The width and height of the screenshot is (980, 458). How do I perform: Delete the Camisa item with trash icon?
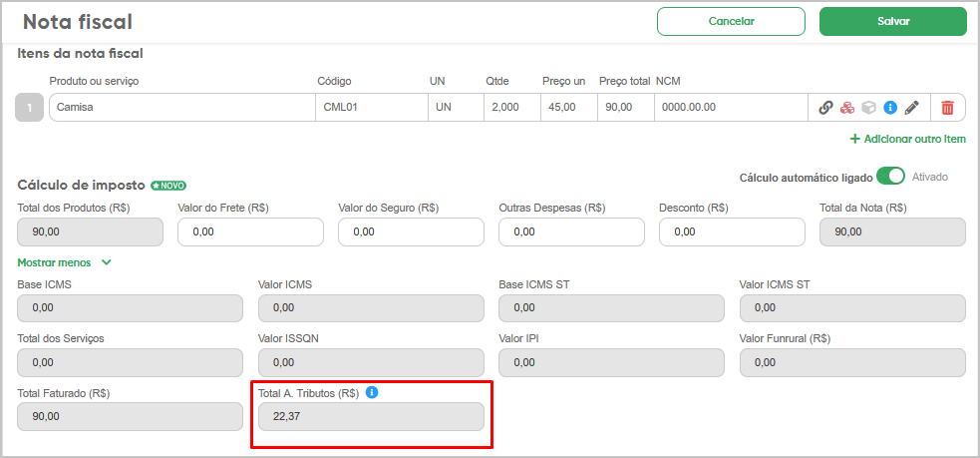pos(947,108)
